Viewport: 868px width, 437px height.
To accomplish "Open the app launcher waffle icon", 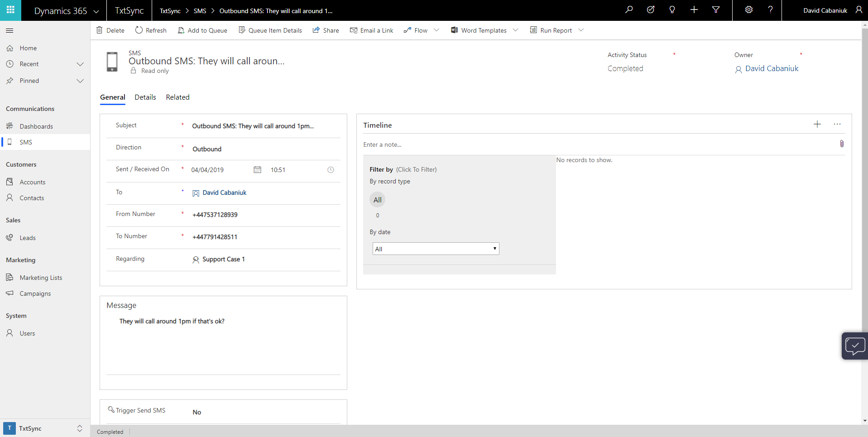I will (x=10, y=10).
